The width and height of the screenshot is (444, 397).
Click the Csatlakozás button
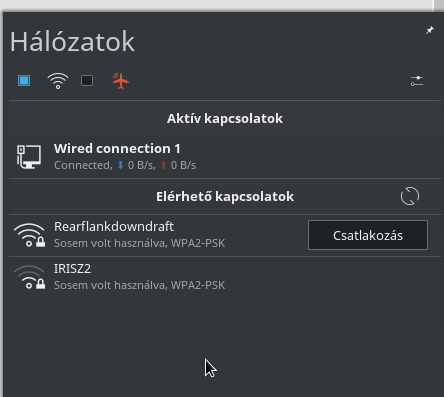(x=368, y=235)
